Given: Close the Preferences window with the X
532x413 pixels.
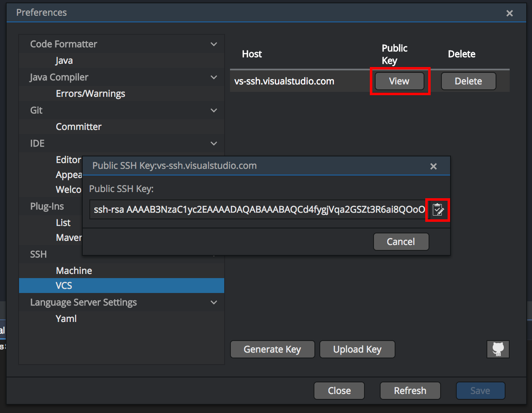Looking at the screenshot, I should (510, 13).
